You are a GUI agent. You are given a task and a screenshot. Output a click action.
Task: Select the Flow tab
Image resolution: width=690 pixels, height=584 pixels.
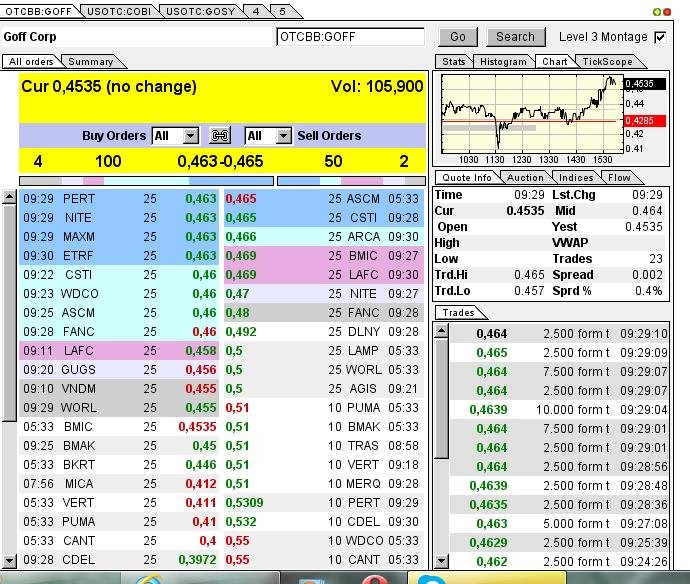pos(619,177)
